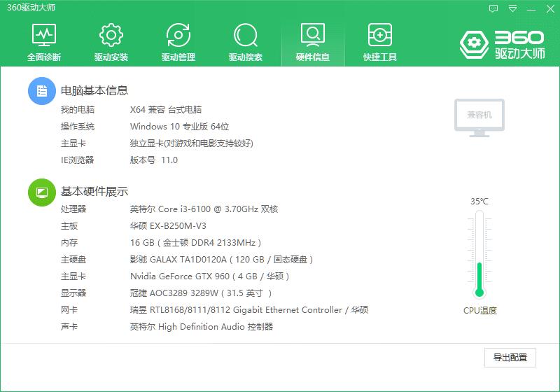
Task: Click the 操作系统 label
Action: [78, 127]
